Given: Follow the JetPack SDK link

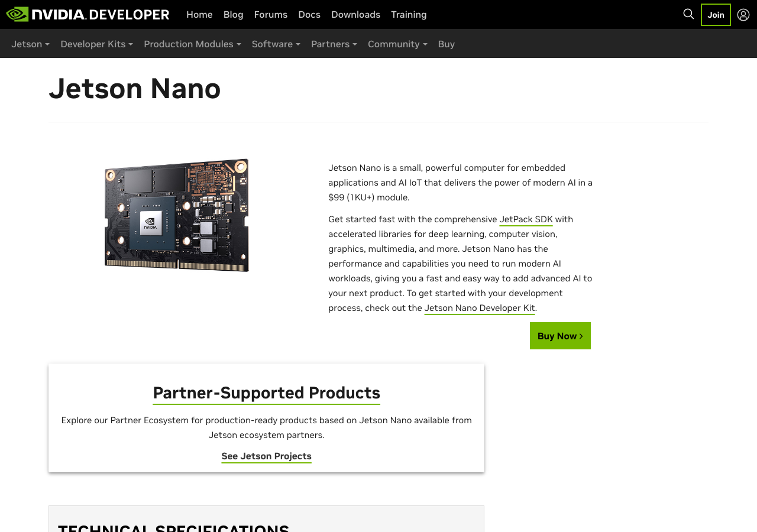Looking at the screenshot, I should (526, 219).
